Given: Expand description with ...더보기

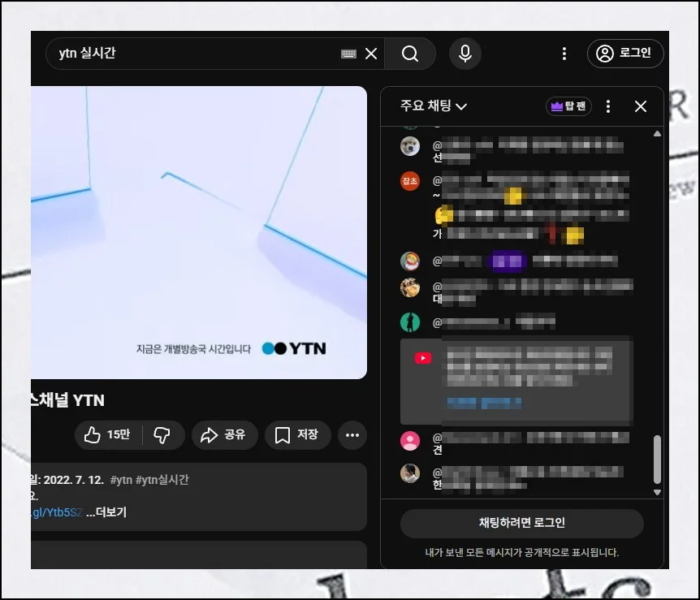Looking at the screenshot, I should coord(106,512).
